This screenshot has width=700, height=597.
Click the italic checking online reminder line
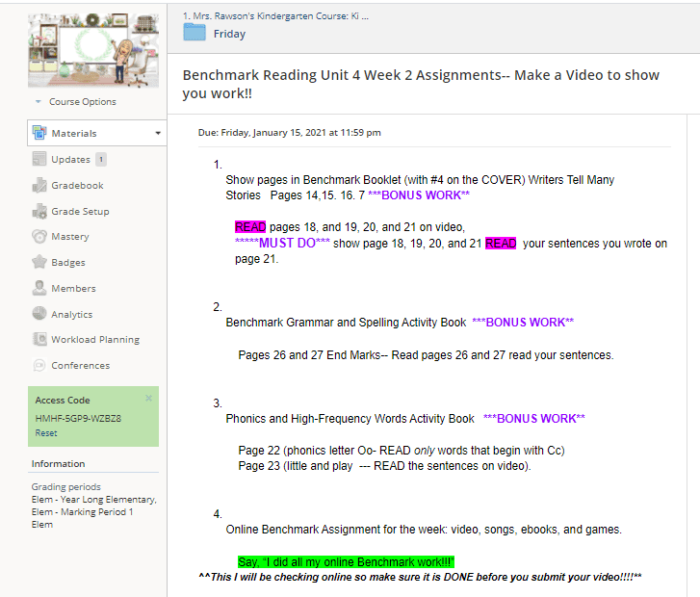(420, 577)
